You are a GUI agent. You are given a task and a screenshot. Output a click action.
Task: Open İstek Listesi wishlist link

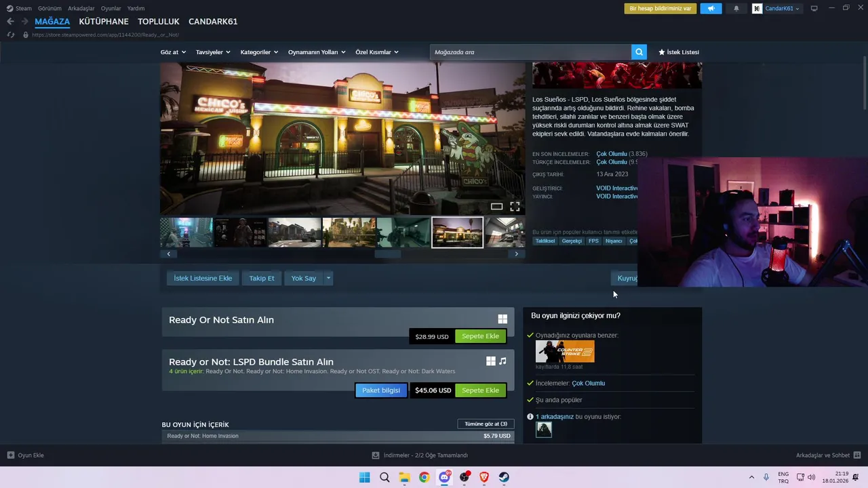pos(679,52)
